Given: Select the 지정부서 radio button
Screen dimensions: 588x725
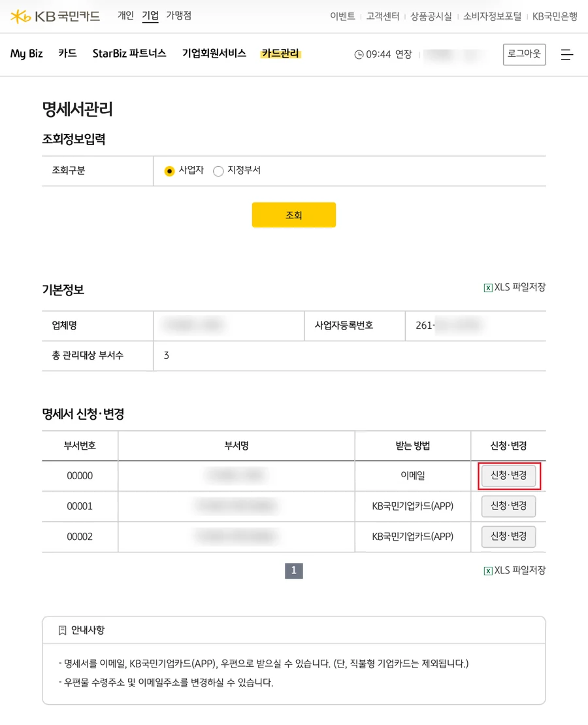Looking at the screenshot, I should (x=218, y=171).
